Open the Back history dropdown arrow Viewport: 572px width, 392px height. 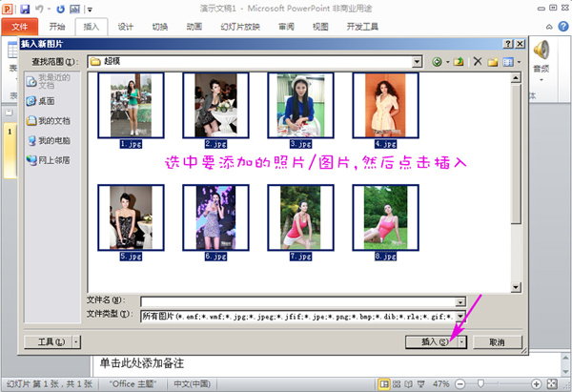point(447,62)
